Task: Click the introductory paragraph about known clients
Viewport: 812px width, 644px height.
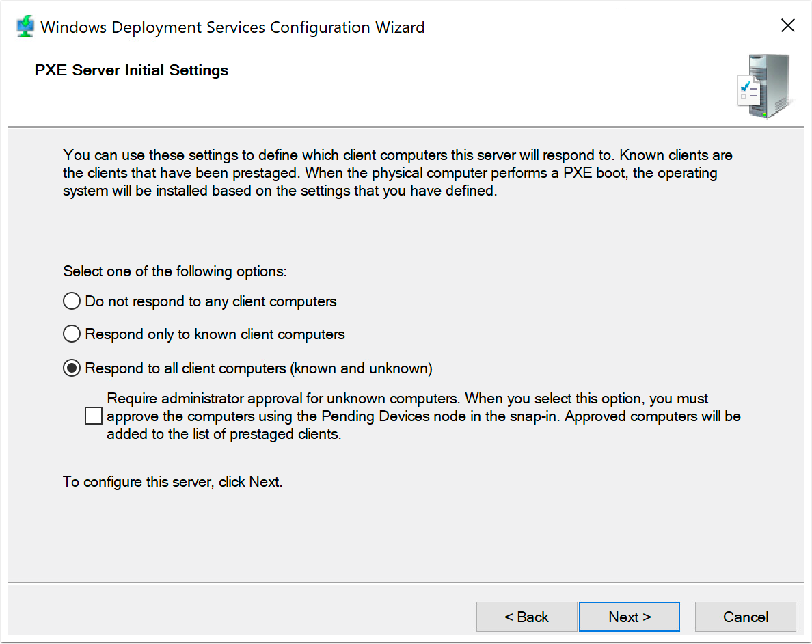Action: (396, 173)
